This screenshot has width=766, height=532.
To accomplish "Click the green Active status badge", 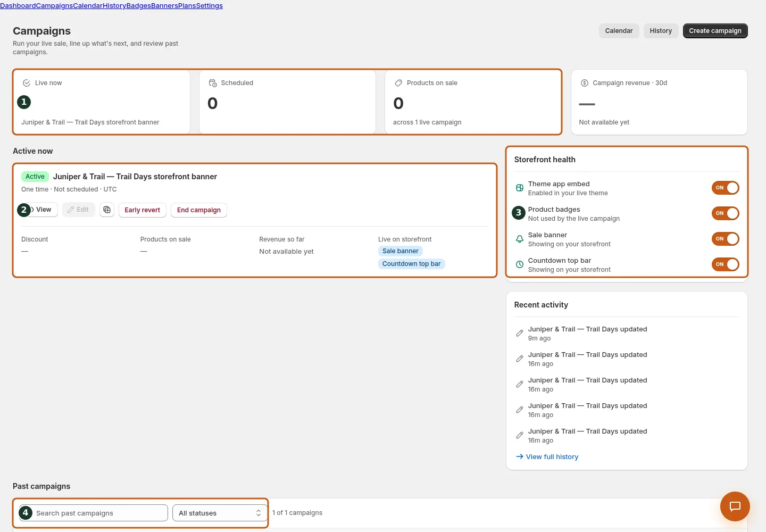I will pyautogui.click(x=35, y=177).
